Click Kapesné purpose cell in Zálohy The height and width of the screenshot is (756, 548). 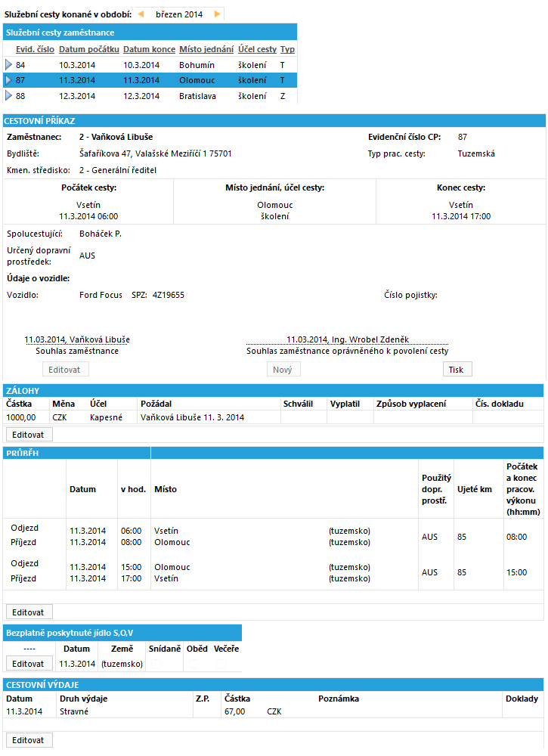(106, 417)
